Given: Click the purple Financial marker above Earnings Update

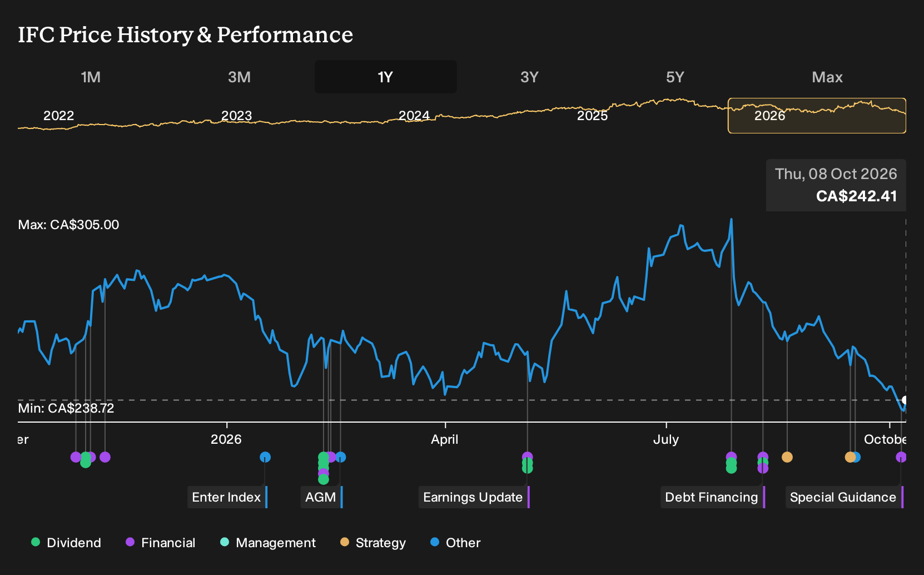Looking at the screenshot, I should [528, 457].
